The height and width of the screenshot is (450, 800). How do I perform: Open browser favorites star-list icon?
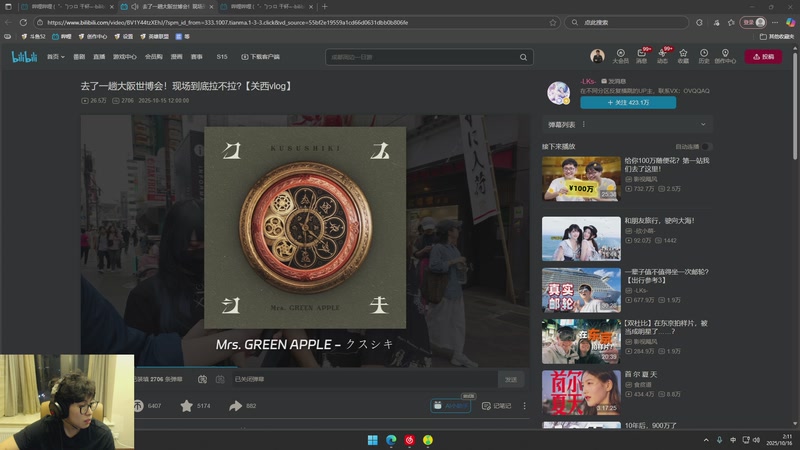tap(731, 22)
